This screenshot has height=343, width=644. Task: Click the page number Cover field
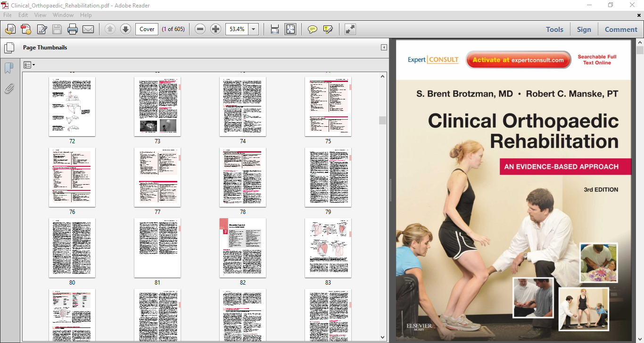147,29
